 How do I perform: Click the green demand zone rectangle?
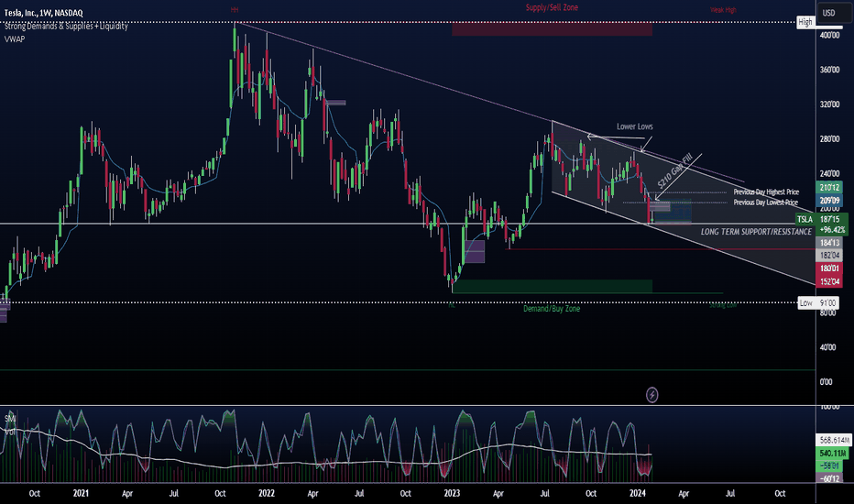pyautogui.click(x=552, y=286)
